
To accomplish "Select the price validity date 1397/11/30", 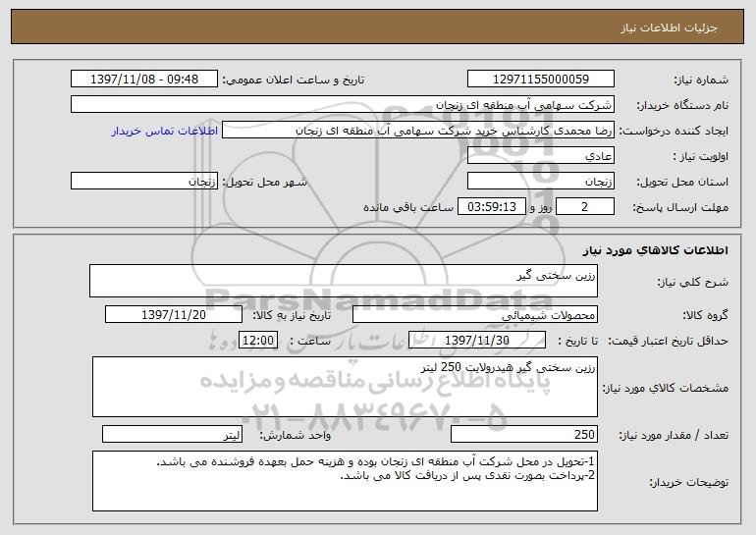I will (477, 341).
